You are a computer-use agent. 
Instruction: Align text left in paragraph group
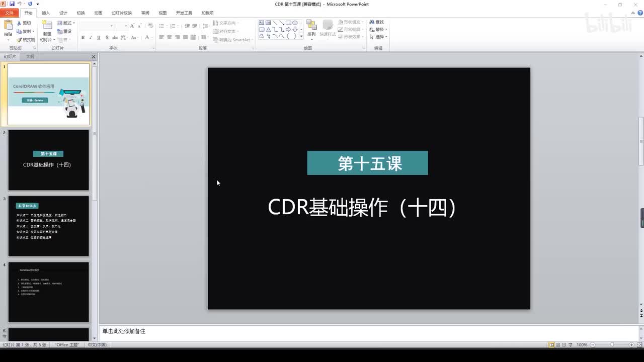tap(162, 37)
